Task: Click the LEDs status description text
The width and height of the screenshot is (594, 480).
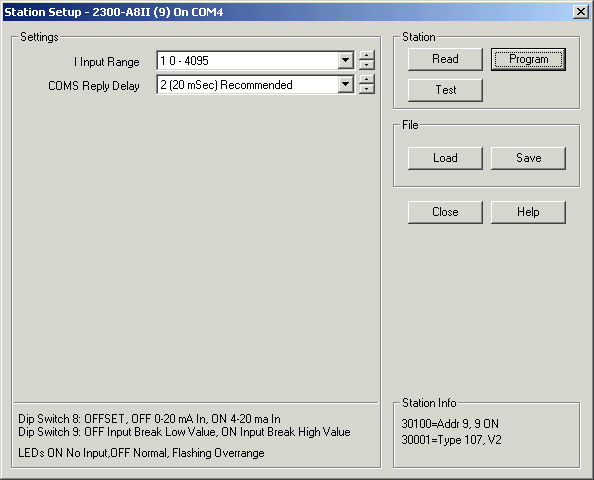Action: 141,453
